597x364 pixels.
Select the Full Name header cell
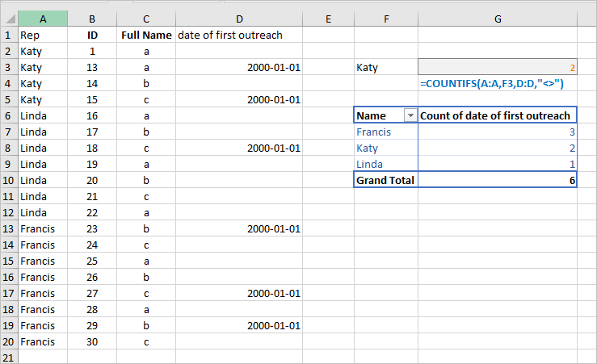coord(146,35)
